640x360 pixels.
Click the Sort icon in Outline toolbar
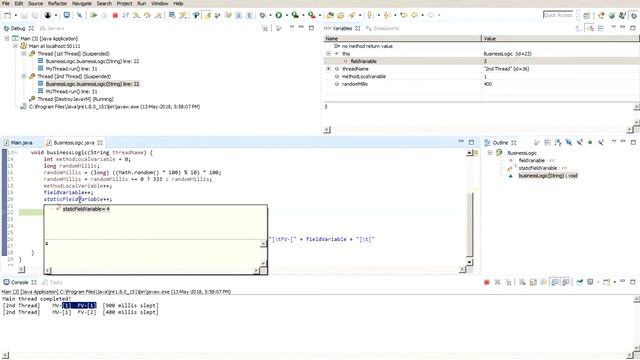558,142
